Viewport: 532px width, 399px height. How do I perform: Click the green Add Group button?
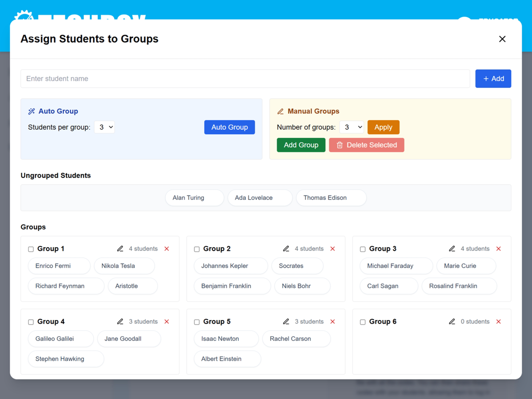[x=301, y=145]
